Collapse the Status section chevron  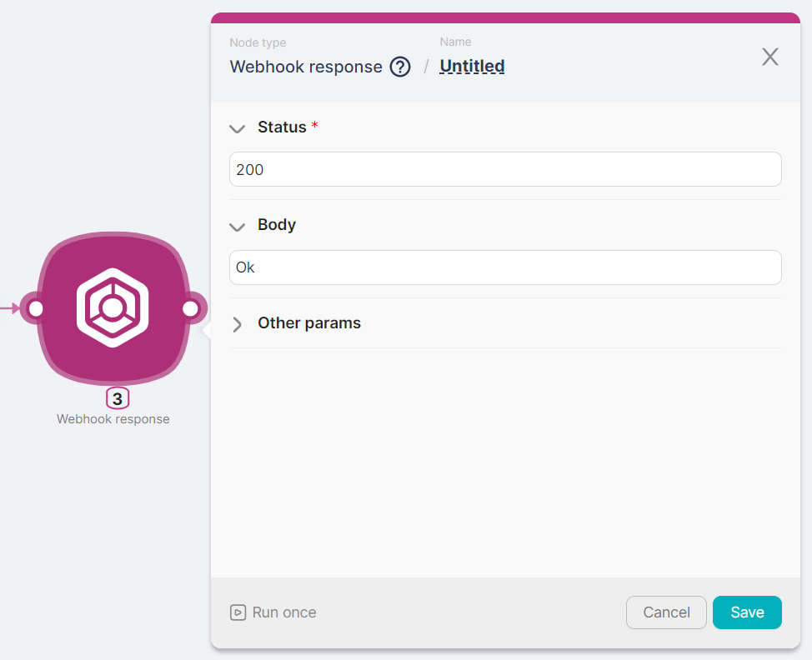tap(238, 128)
